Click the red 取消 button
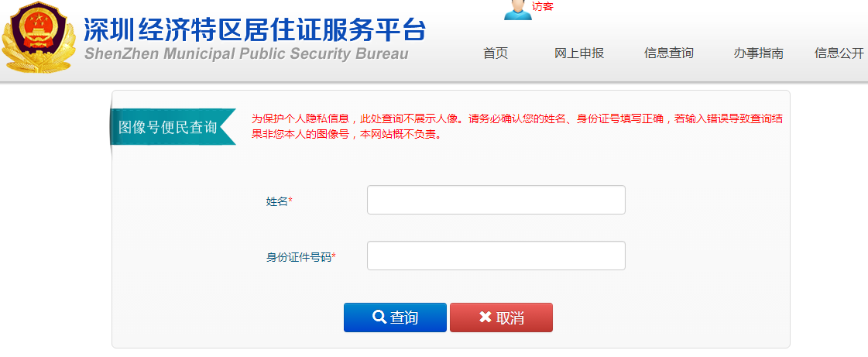 [x=501, y=318]
